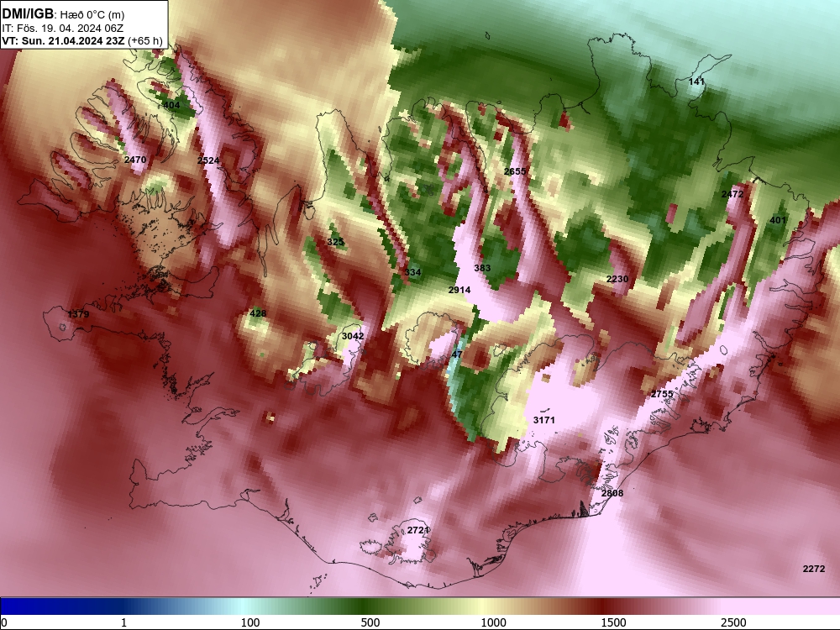Screen dimensions: 840x630
Task: Click the 2500 tick on the color scale
Action: pos(732,622)
